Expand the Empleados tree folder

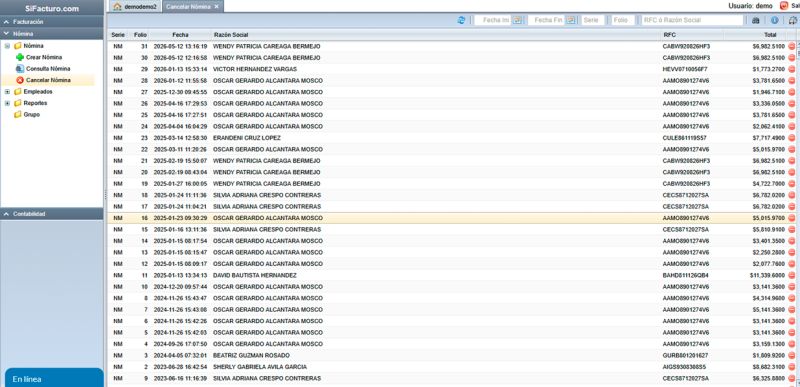pos(7,92)
